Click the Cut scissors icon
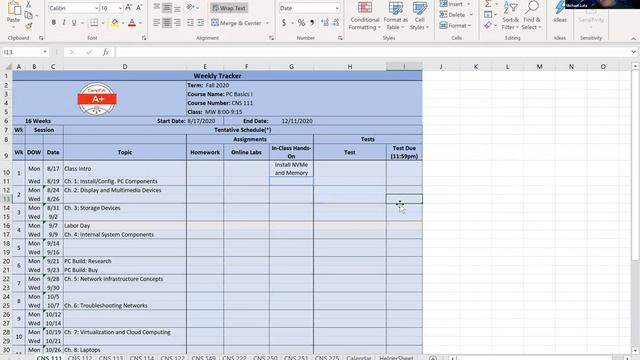This screenshot has width=640, height=360. click(29, 4)
